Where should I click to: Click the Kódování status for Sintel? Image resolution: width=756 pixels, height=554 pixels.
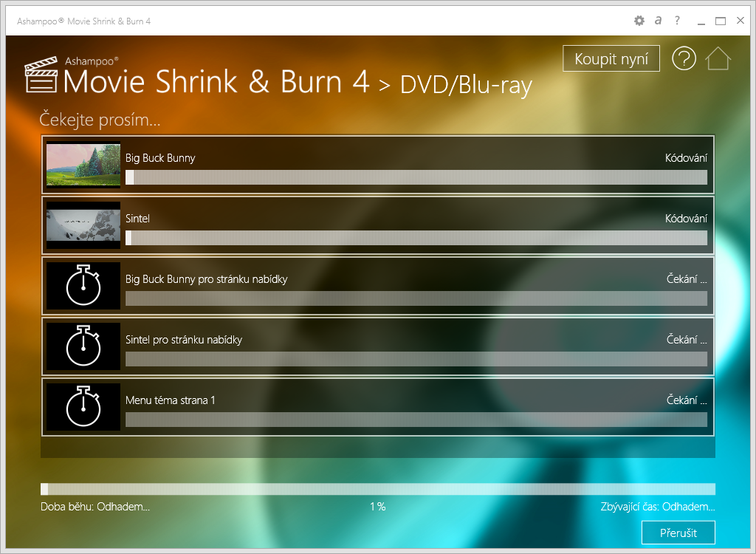click(686, 219)
